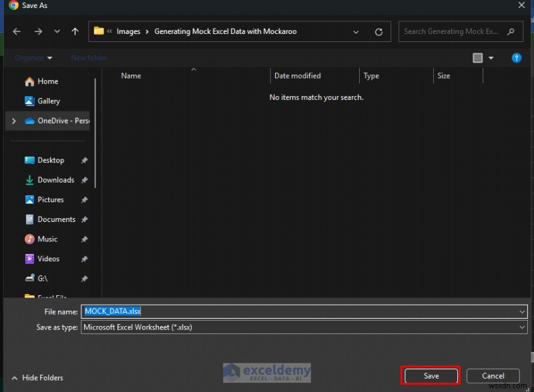Select the Images breadcrumb in address bar
The width and height of the screenshot is (534, 392).
pos(128,31)
